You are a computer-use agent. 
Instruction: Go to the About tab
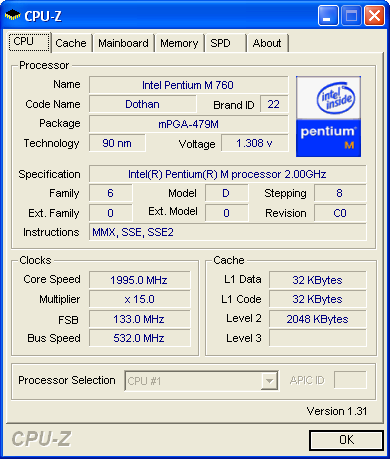267,43
